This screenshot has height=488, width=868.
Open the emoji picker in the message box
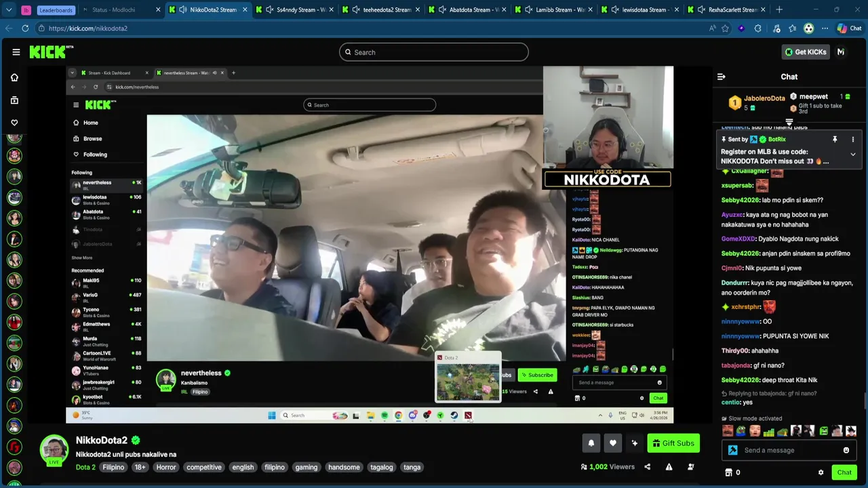pos(846,450)
